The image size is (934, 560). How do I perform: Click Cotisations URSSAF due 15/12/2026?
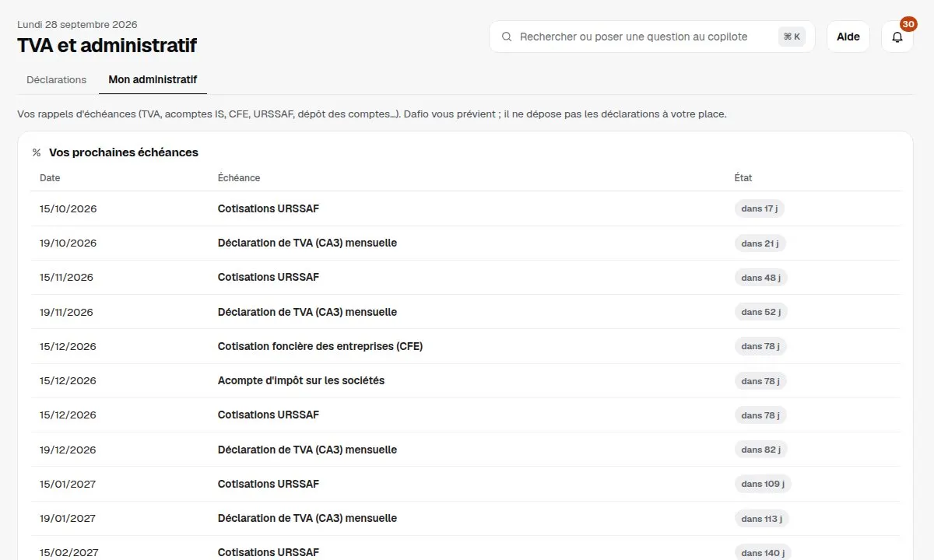tap(269, 415)
